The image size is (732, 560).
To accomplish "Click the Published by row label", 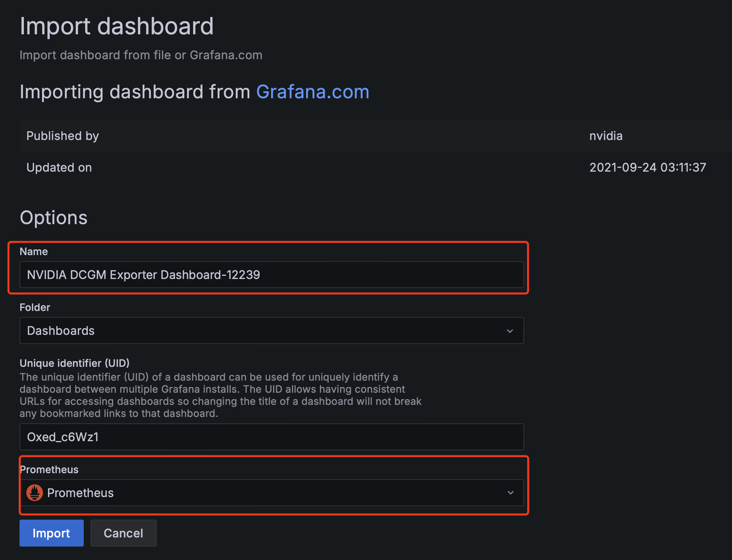I will (63, 136).
